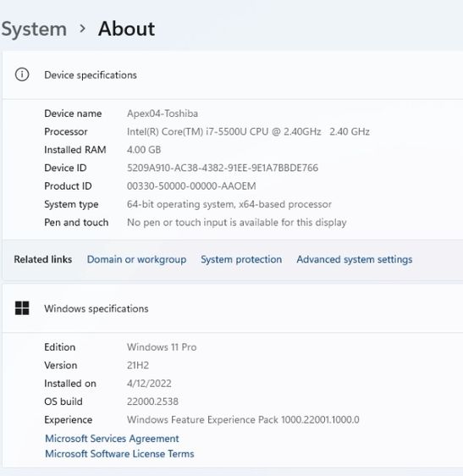Select OS build value 22000.2538
463x476 pixels.
click(x=152, y=401)
